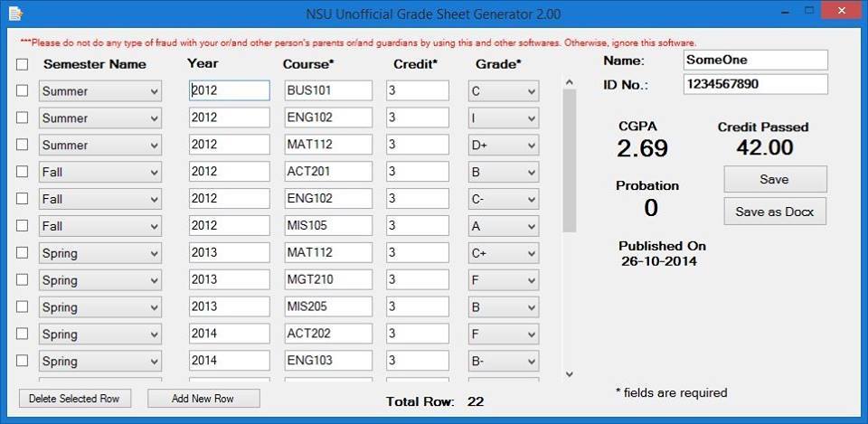Click the year field in the ACT202 row
This screenshot has height=424, width=868.
pyautogui.click(x=229, y=334)
